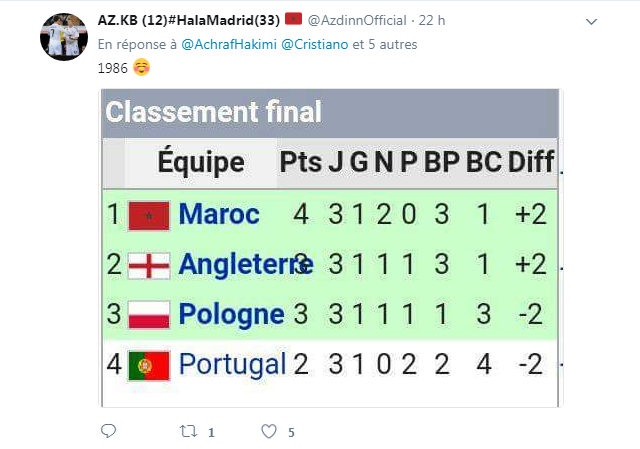Click the Morocco flag icon
The width and height of the screenshot is (640, 449).
(x=149, y=214)
